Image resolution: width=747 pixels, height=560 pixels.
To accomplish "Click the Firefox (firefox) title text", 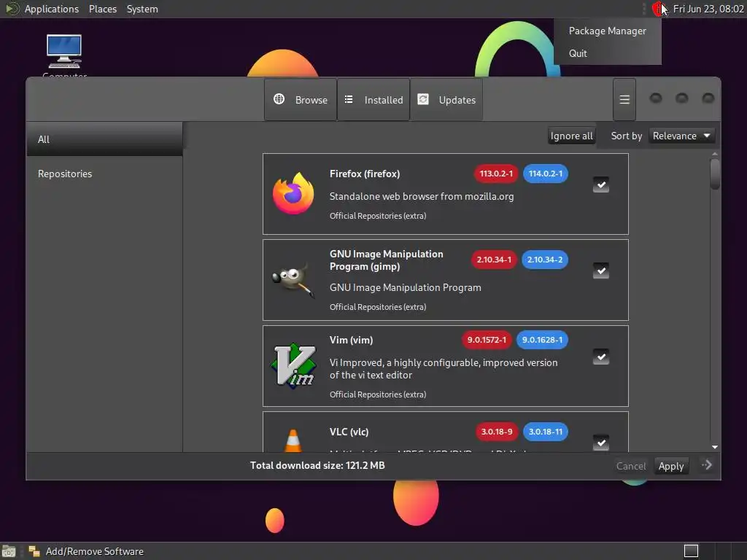I will [x=365, y=174].
